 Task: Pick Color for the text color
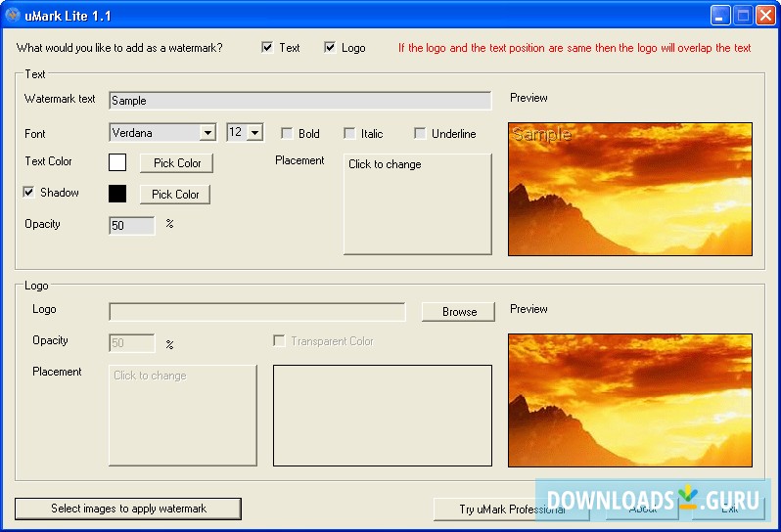(x=177, y=163)
